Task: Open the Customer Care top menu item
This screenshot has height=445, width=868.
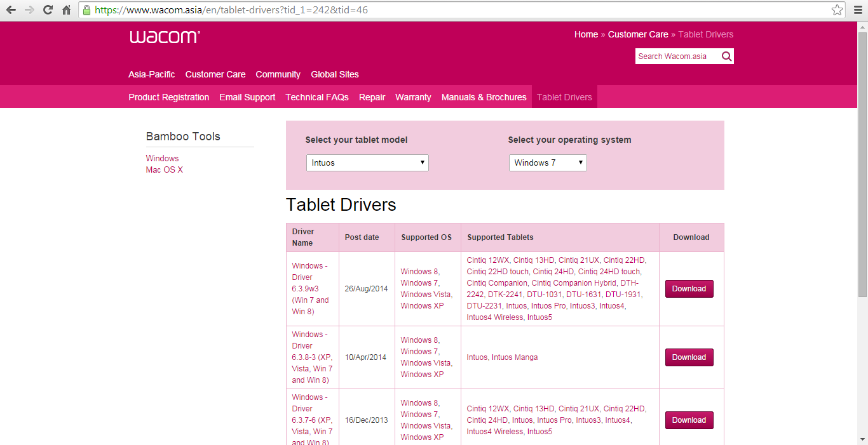Action: point(215,74)
